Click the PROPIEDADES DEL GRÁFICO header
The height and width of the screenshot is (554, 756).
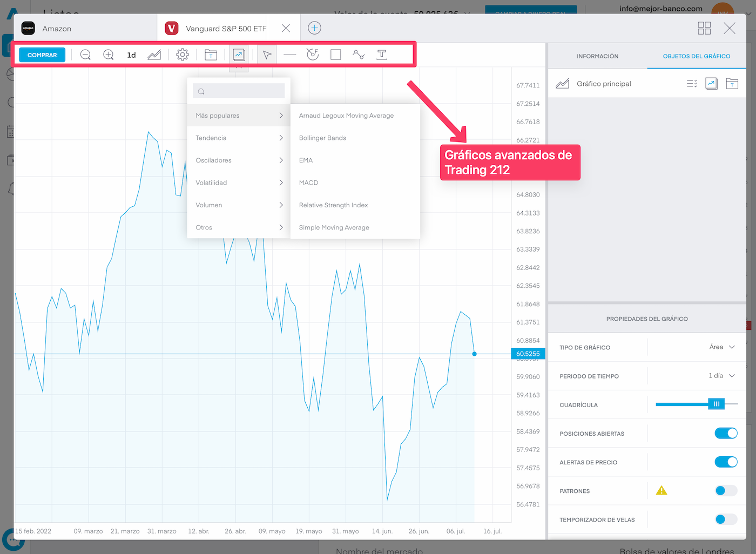pyautogui.click(x=647, y=319)
